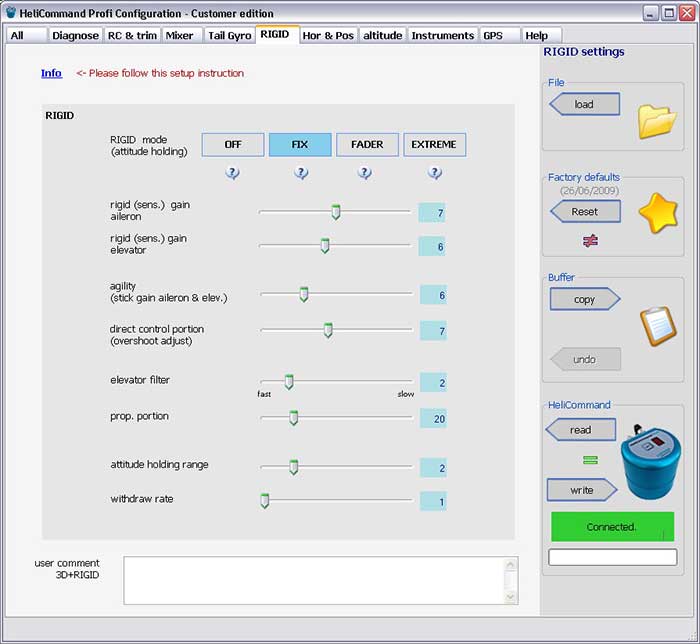Set RIGID mode to FIX

click(300, 145)
